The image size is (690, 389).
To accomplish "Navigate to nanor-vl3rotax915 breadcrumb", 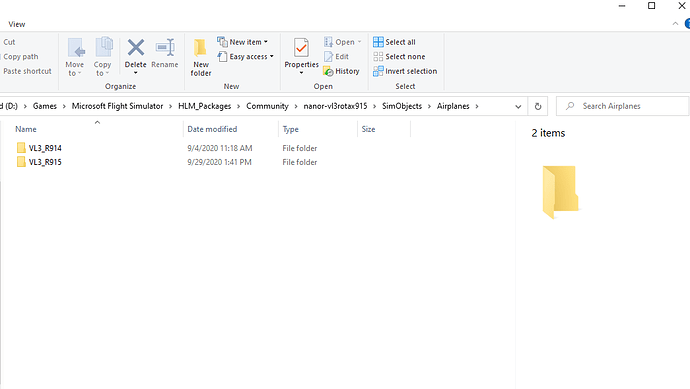I will tap(335, 106).
